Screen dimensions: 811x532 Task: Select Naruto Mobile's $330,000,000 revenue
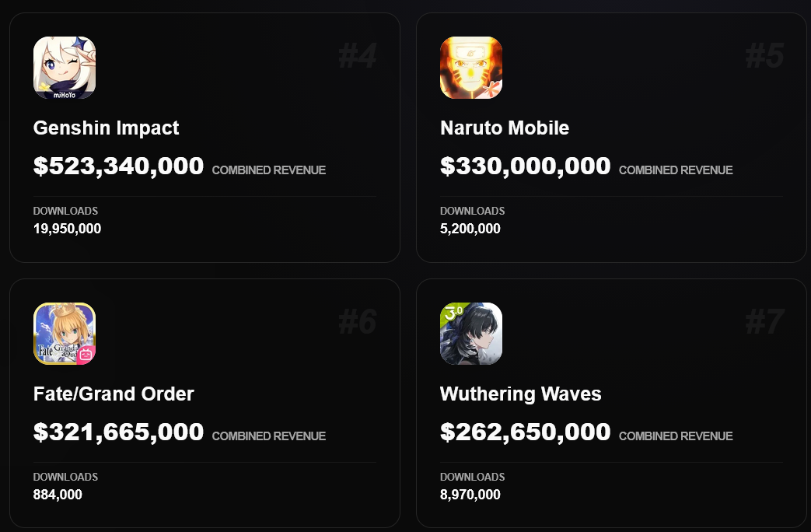coord(526,166)
